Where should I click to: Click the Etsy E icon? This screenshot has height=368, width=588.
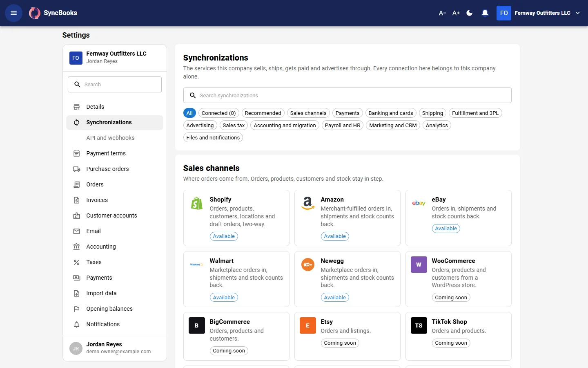pyautogui.click(x=308, y=325)
